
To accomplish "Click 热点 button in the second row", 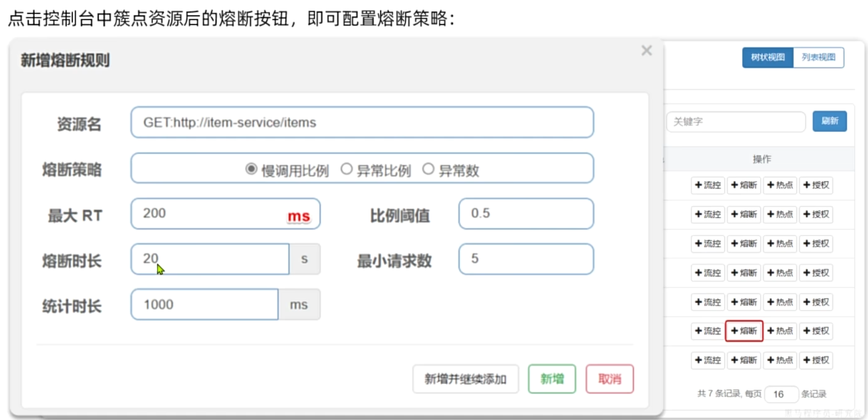I will [x=780, y=214].
